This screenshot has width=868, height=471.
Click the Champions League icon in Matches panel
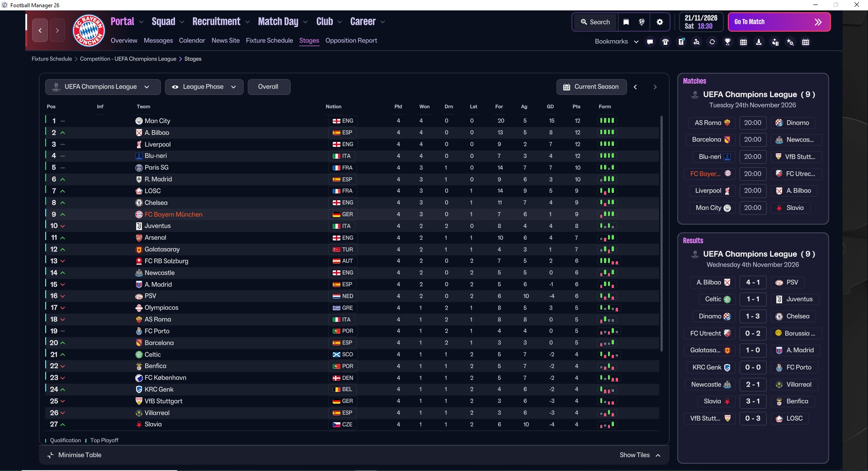click(695, 95)
